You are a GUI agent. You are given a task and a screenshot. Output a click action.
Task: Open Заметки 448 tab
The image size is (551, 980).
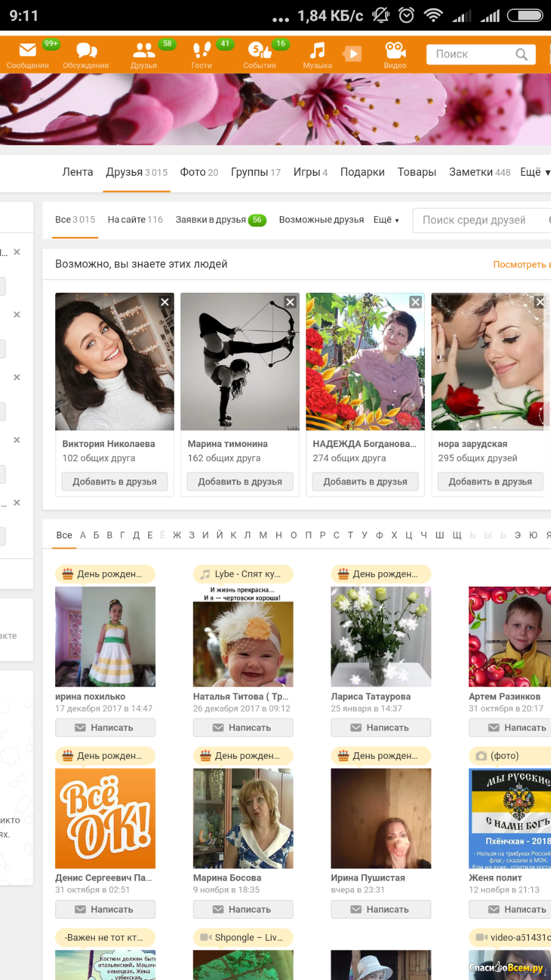tap(480, 172)
